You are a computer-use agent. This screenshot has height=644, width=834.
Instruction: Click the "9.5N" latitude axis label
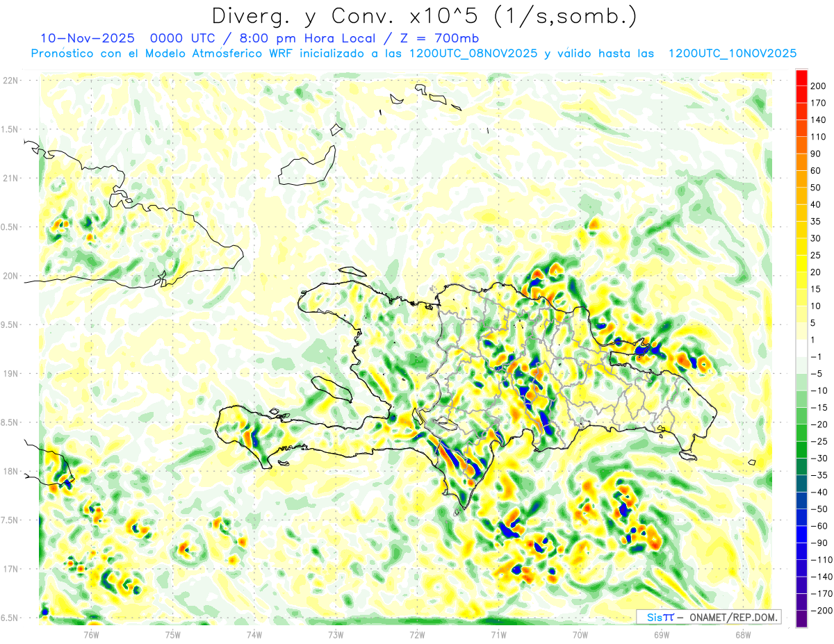[x=10, y=325]
